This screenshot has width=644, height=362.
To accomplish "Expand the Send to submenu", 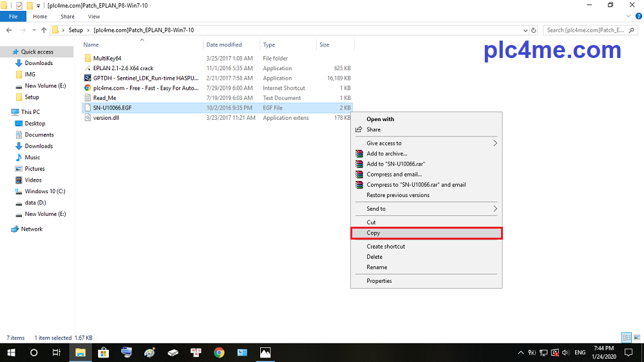I will click(x=495, y=209).
